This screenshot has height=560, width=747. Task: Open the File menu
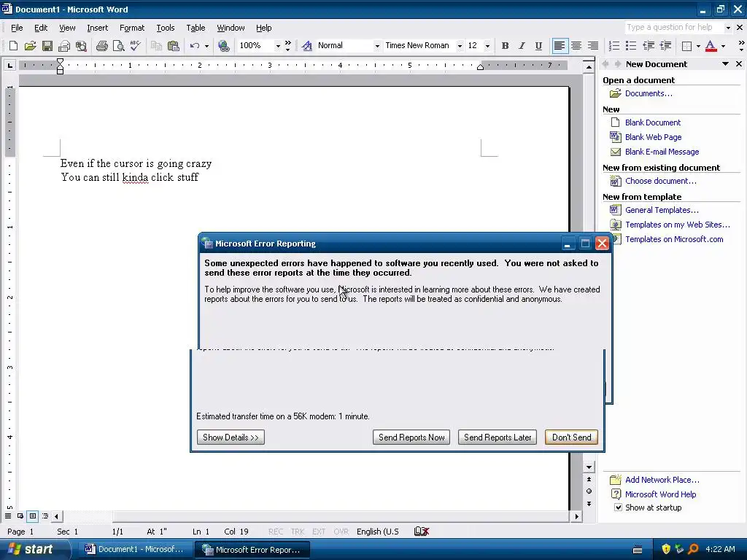(17, 28)
